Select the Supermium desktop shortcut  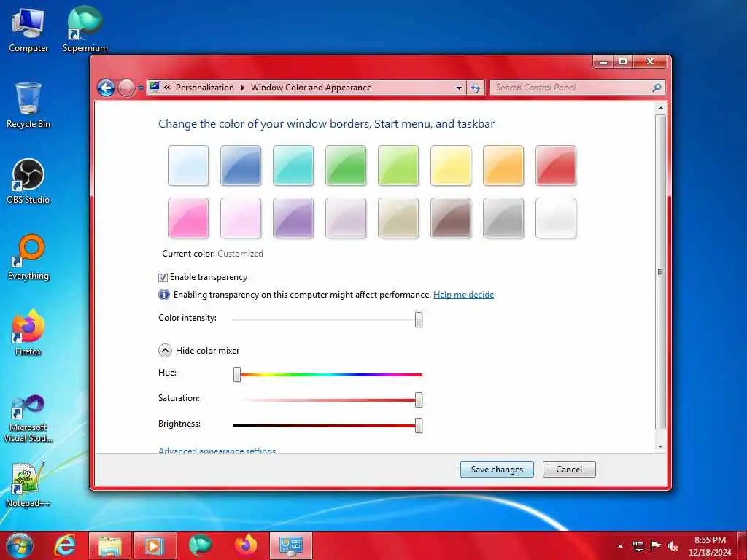point(85,30)
